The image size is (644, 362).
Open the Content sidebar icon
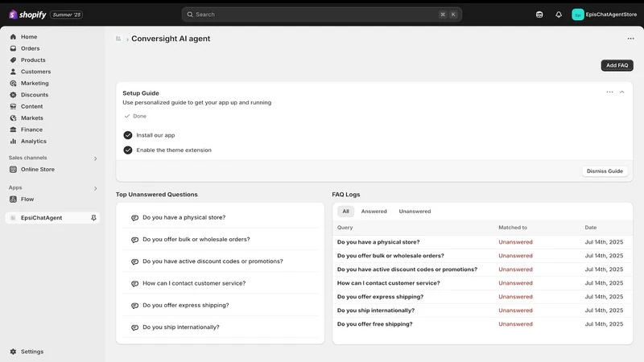[x=13, y=106]
